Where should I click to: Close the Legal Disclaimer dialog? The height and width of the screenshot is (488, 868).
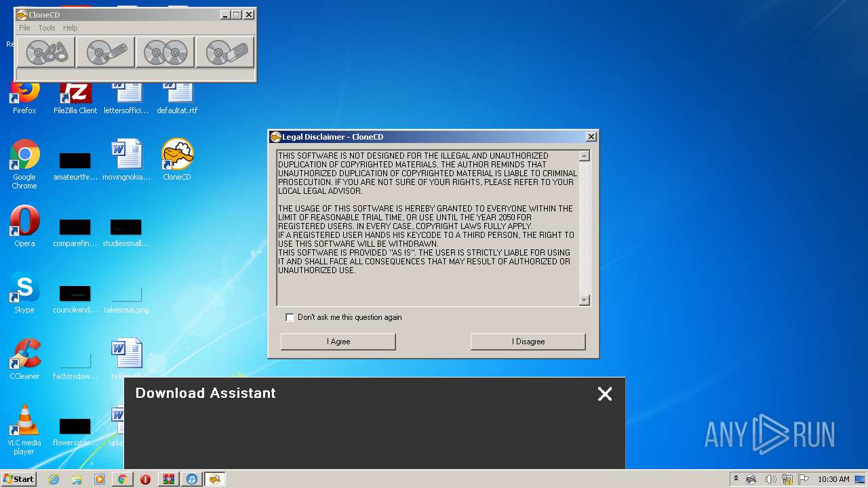[x=591, y=137]
